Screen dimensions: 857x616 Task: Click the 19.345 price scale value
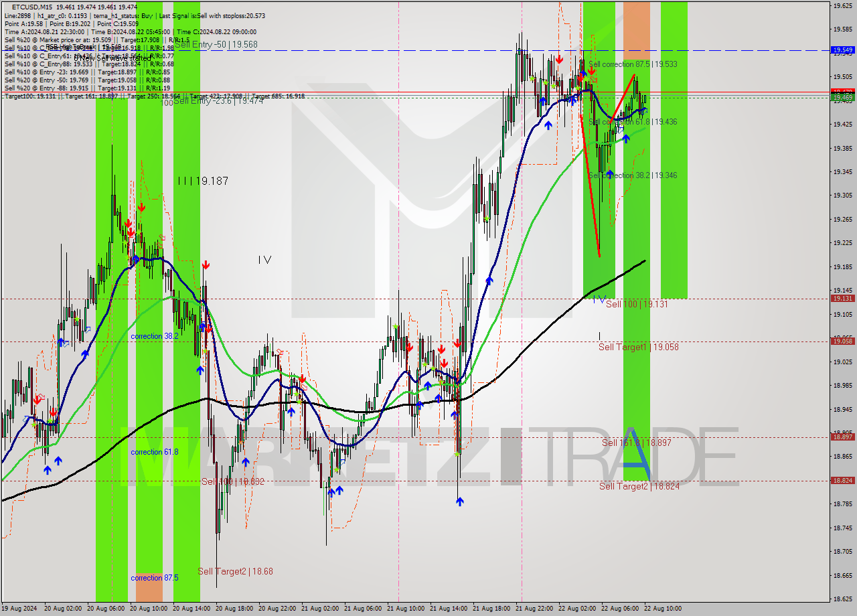pyautogui.click(x=842, y=172)
